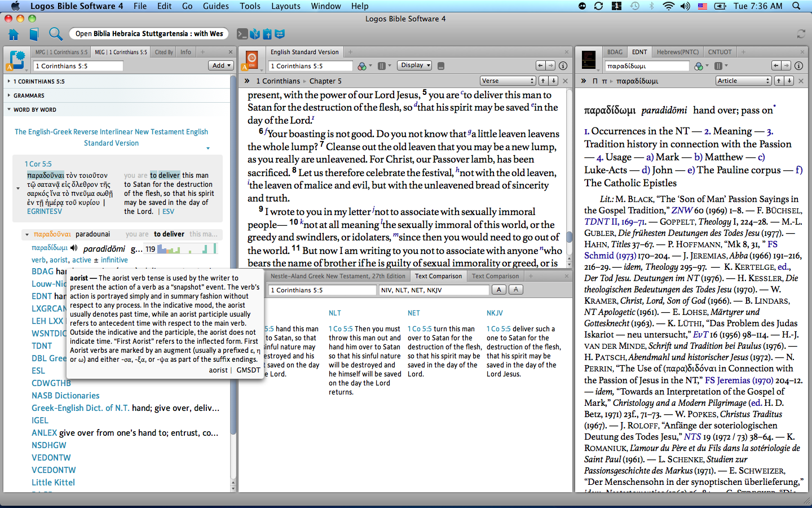The width and height of the screenshot is (812, 508).
Task: Click the ESV book cover icon
Action: tap(252, 59)
